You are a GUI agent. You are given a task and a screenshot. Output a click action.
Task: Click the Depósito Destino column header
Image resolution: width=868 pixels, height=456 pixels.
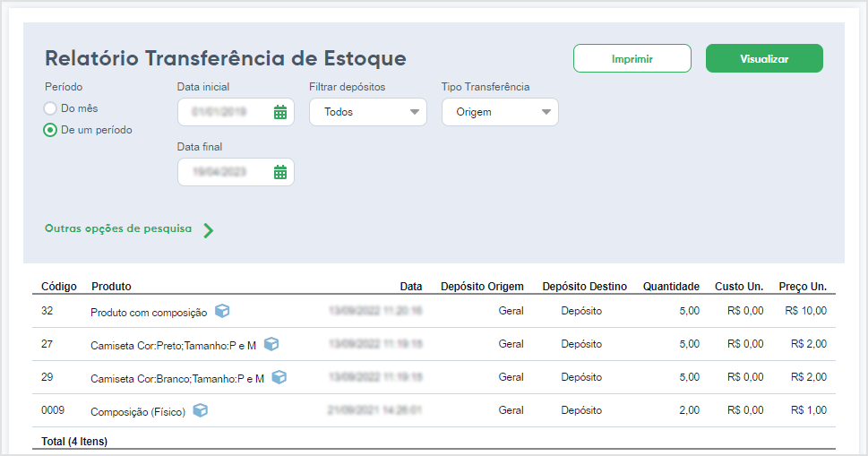coord(585,286)
